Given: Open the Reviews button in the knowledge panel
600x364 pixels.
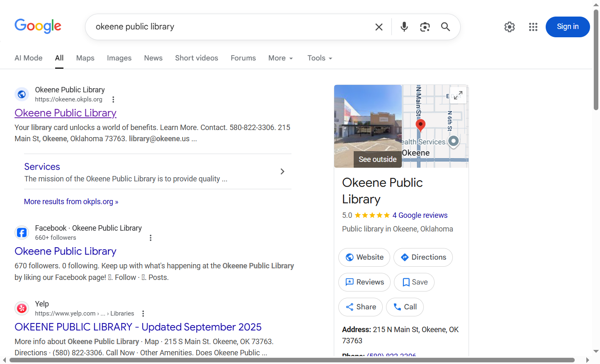Looking at the screenshot, I should (x=364, y=282).
